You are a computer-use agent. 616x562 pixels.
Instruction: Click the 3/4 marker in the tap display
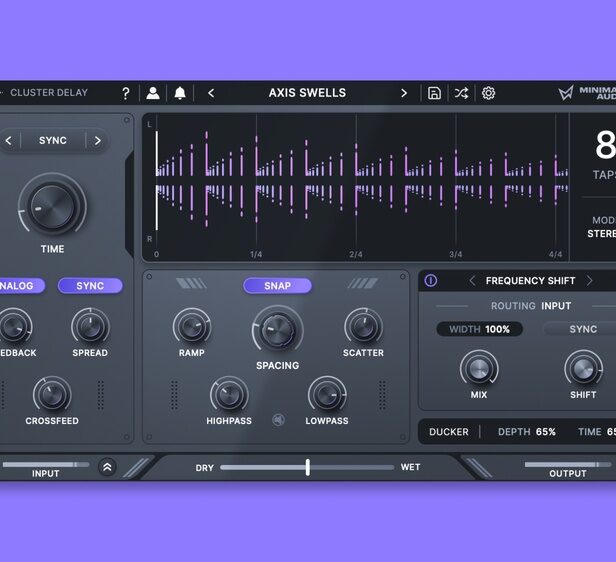pyautogui.click(x=455, y=254)
